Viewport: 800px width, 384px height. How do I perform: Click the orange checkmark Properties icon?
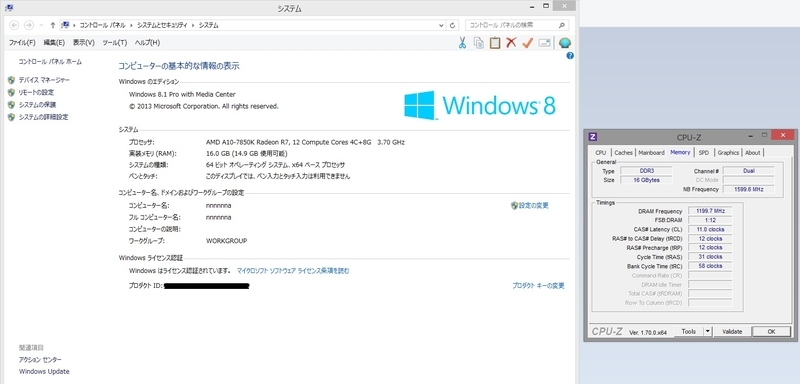[528, 43]
